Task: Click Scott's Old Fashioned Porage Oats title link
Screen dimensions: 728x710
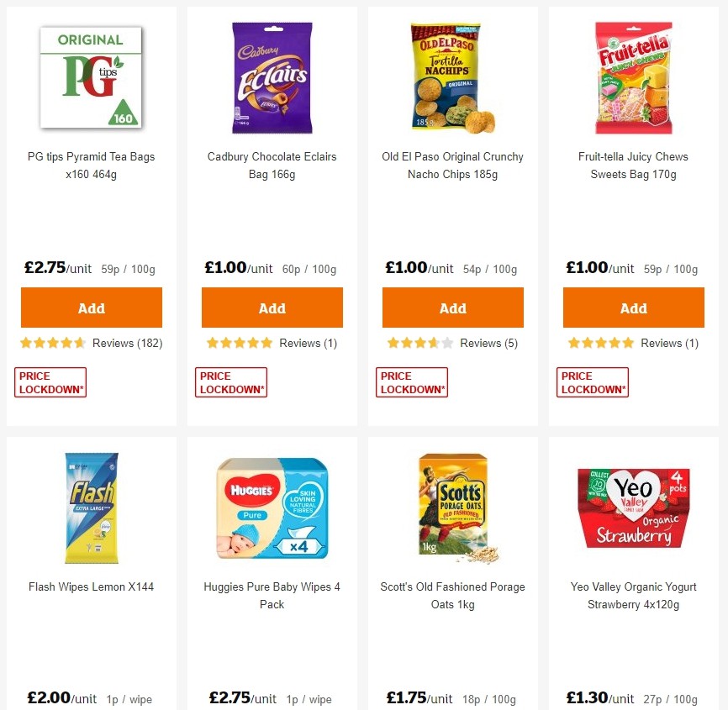Action: point(452,595)
